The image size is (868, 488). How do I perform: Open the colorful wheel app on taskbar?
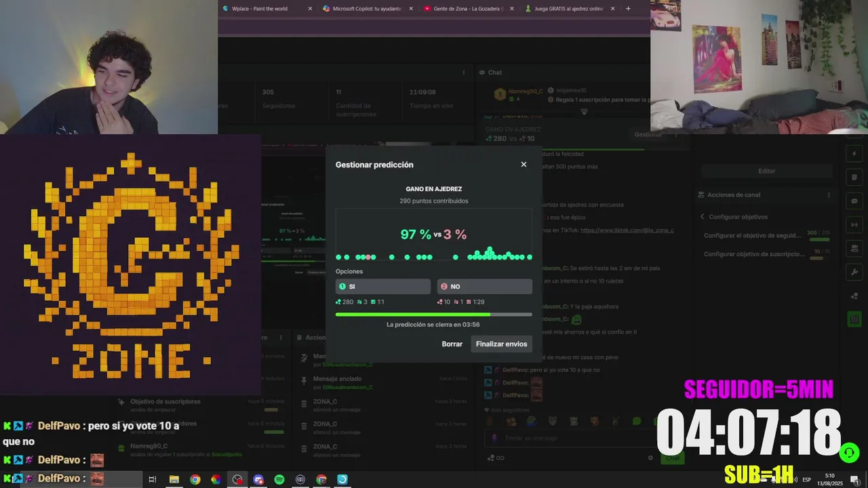216,479
